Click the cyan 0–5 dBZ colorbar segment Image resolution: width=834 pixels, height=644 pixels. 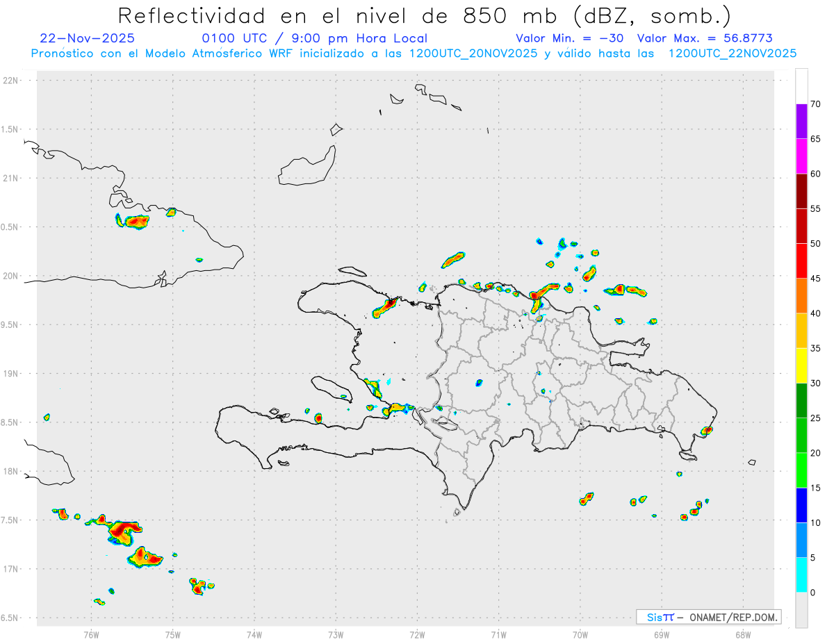point(801,575)
